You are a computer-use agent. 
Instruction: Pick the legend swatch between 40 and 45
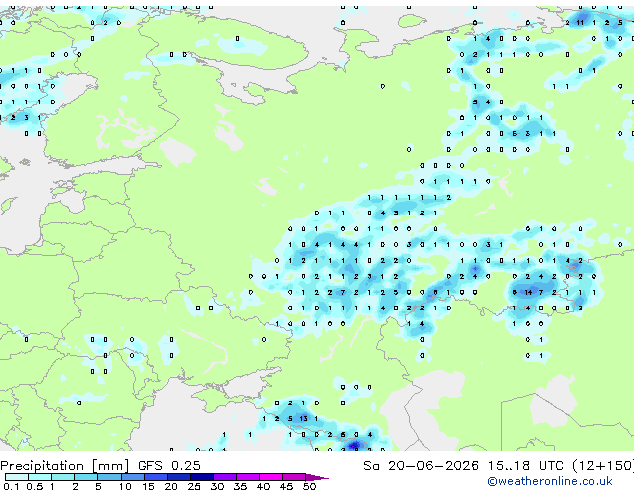pyautogui.click(x=271, y=477)
